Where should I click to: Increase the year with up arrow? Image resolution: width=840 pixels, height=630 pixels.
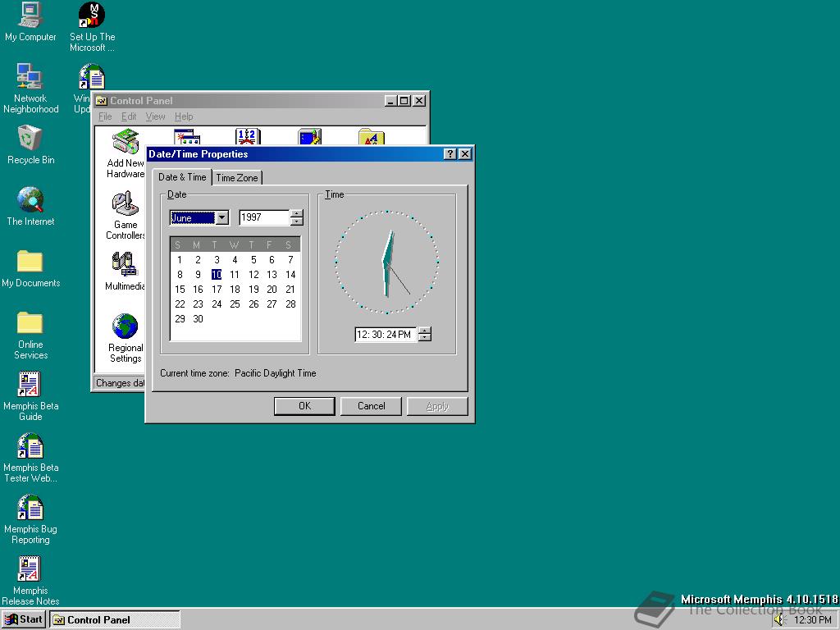297,214
